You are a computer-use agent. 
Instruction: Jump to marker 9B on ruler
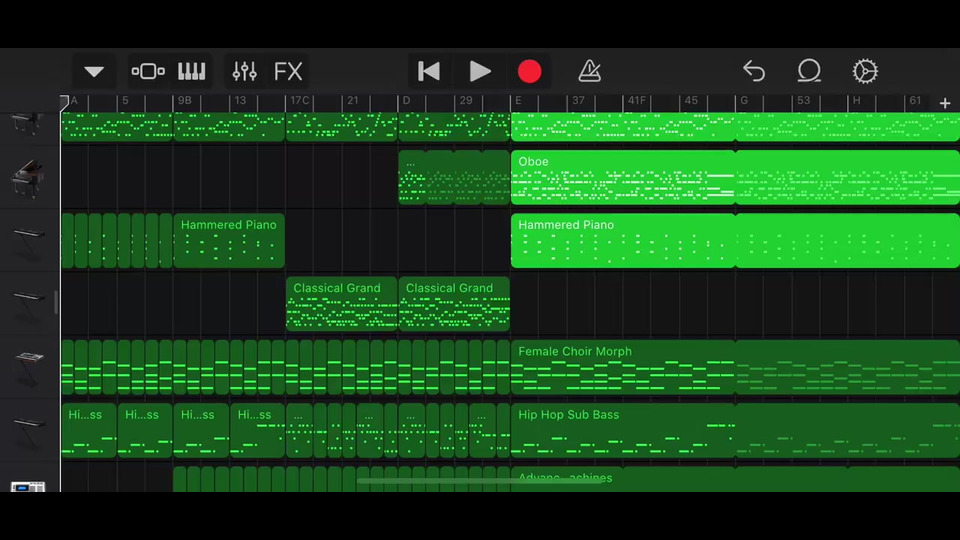pyautogui.click(x=184, y=100)
